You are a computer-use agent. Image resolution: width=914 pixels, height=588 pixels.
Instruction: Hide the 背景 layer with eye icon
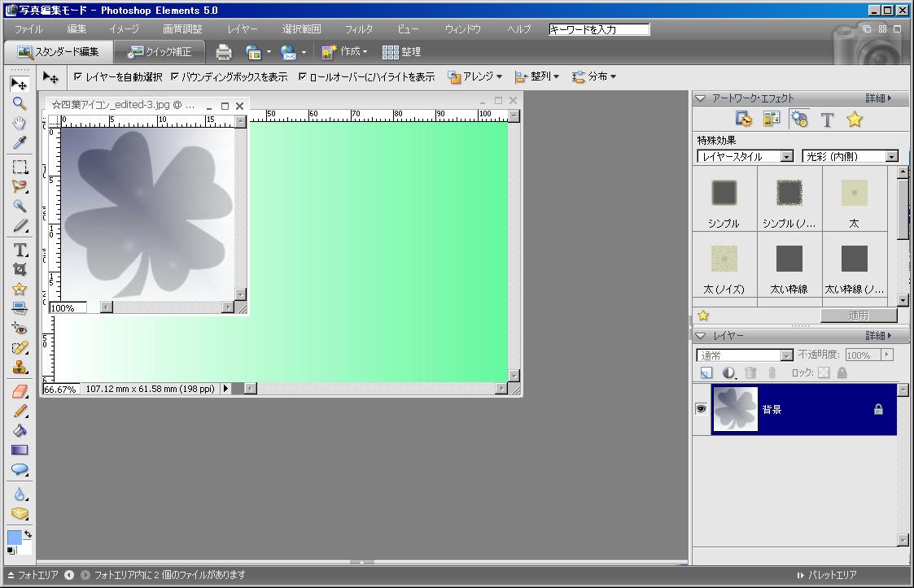coord(701,409)
